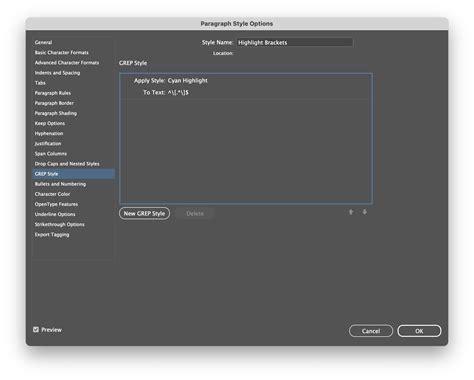Screen dimensions: 474x380
Task: Select Span Columns category
Action: click(x=51, y=154)
